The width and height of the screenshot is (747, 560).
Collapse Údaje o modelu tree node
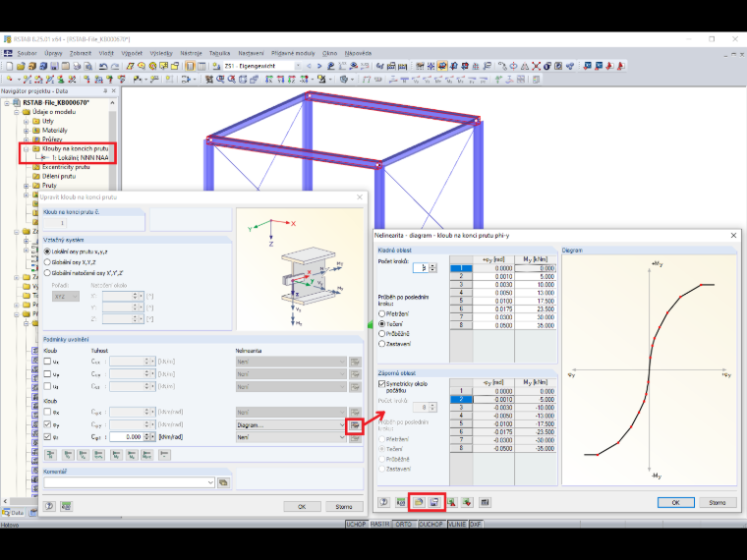pos(17,112)
